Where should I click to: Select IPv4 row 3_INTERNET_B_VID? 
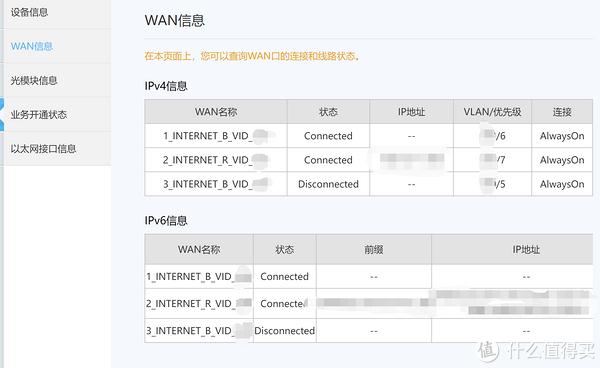[x=368, y=184]
